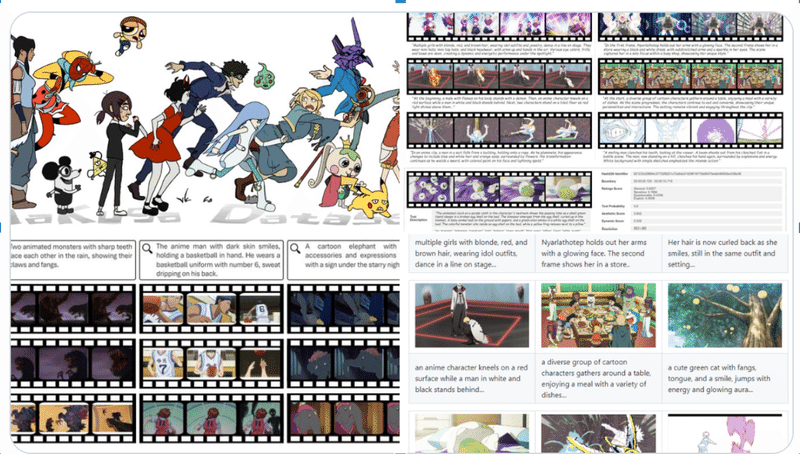Select the Pikachu character in the banner

click(368, 198)
